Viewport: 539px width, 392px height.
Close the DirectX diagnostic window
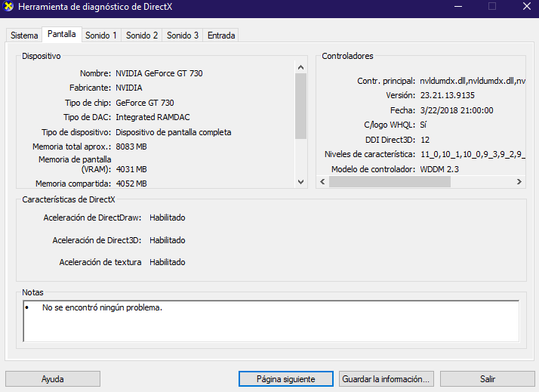[527, 7]
